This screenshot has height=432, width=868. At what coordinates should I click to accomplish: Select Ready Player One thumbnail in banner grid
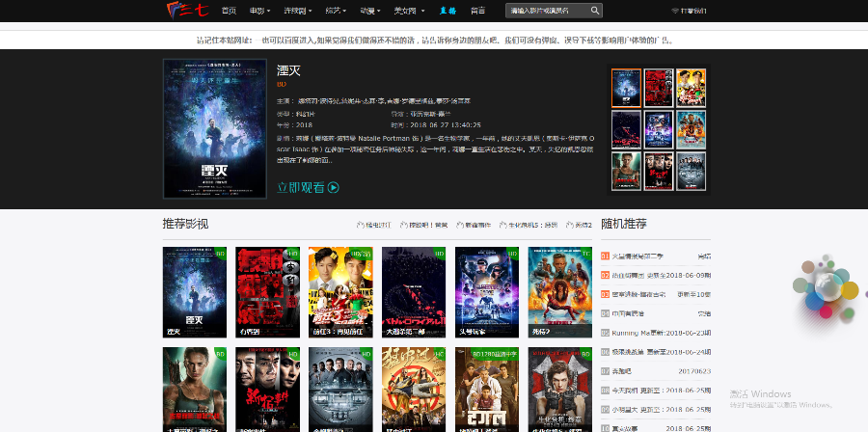coord(659,129)
